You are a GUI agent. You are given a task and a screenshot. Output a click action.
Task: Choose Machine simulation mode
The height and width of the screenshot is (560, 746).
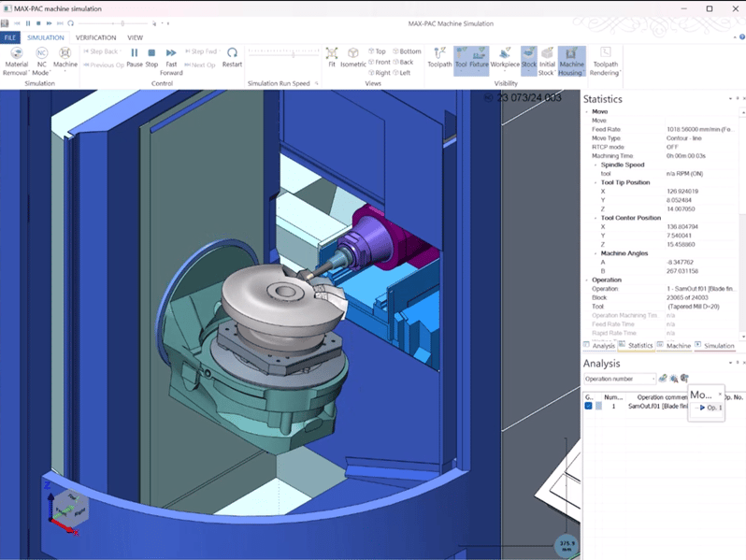[65, 58]
